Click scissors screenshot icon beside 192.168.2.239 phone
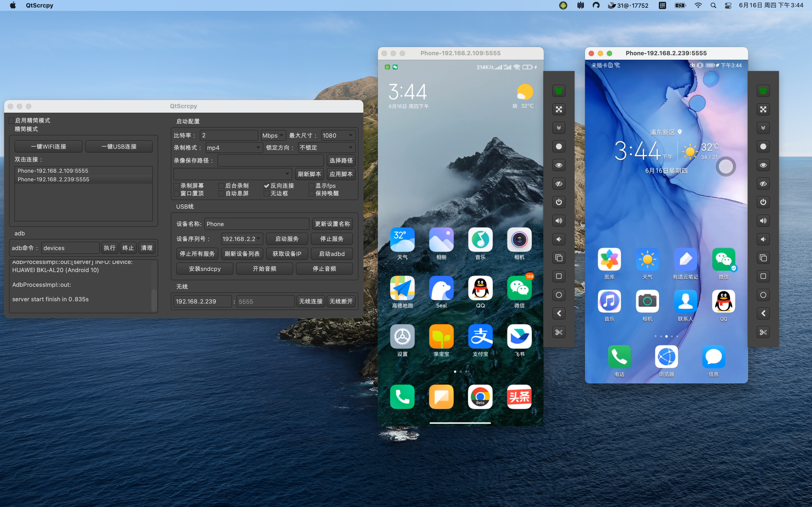This screenshot has width=812, height=507. [x=763, y=332]
